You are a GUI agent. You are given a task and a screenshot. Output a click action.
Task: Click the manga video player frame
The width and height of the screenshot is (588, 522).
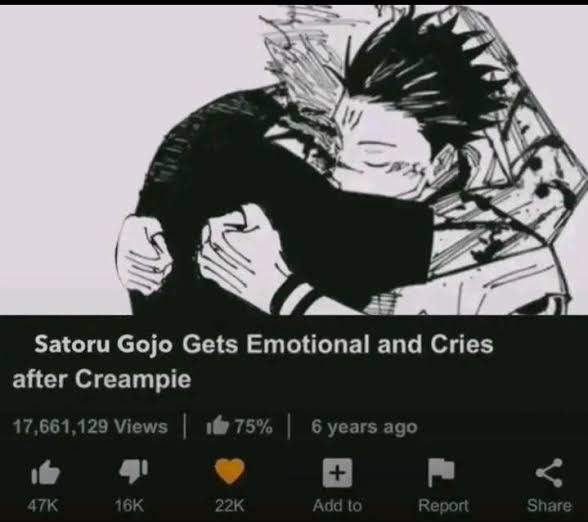(294, 160)
